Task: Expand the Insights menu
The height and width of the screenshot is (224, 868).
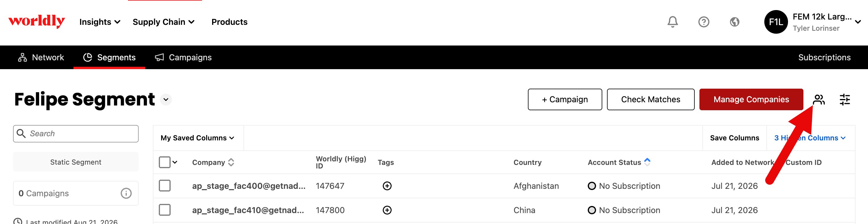Action: click(x=100, y=22)
